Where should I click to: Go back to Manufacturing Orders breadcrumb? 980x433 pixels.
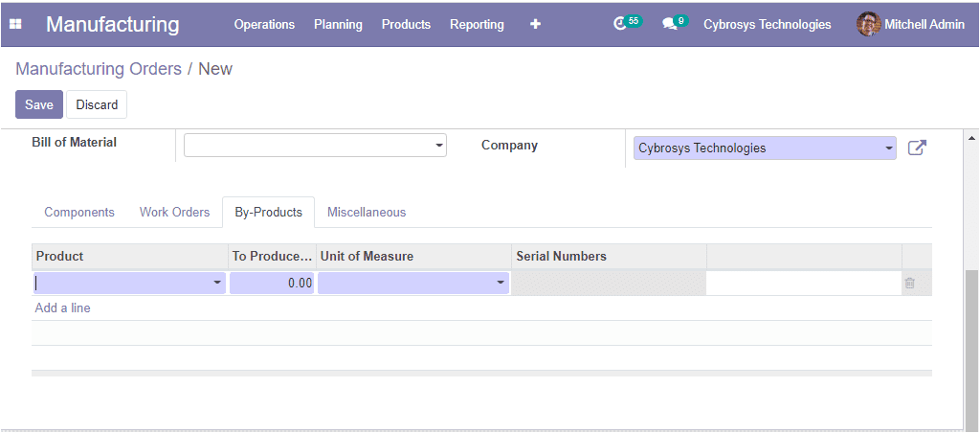click(99, 69)
